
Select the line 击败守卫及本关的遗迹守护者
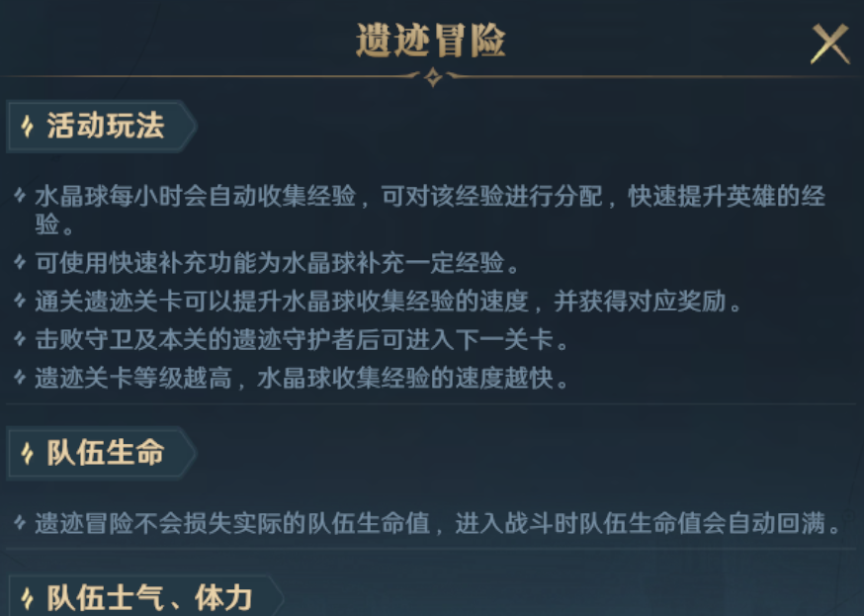pyautogui.click(x=302, y=339)
